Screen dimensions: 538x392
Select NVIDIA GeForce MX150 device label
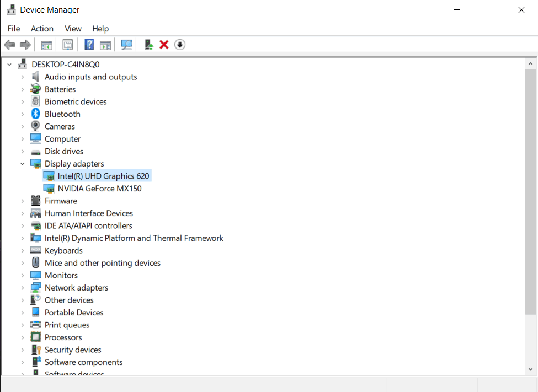tap(99, 189)
